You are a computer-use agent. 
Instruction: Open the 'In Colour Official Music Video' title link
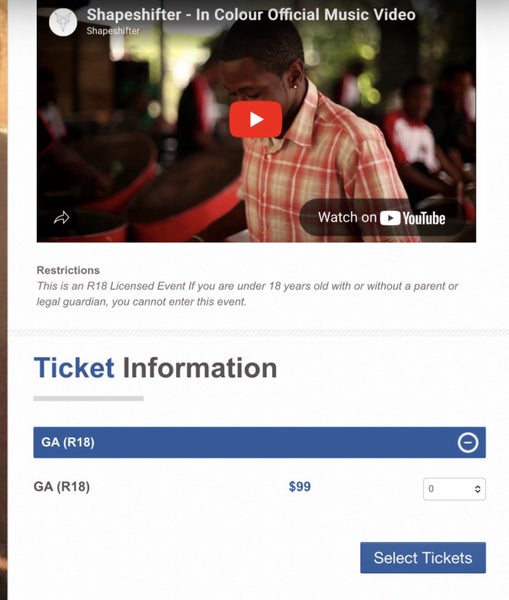(251, 15)
